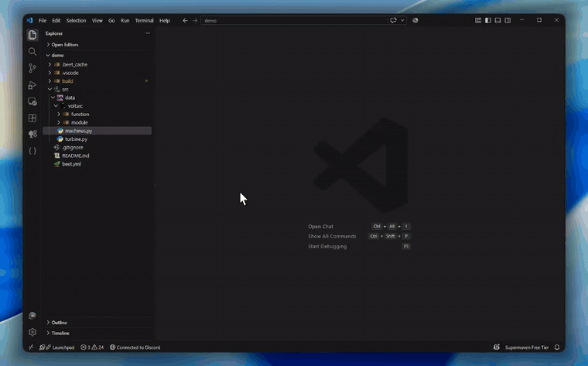The image size is (588, 366).
Task: Toggle the secondary side bar layout button
Action: click(508, 20)
